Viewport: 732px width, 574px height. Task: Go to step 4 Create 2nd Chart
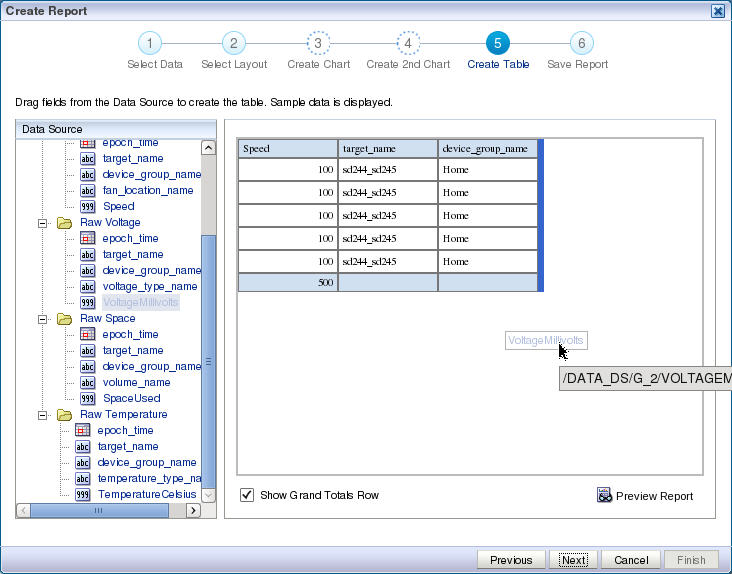point(408,43)
